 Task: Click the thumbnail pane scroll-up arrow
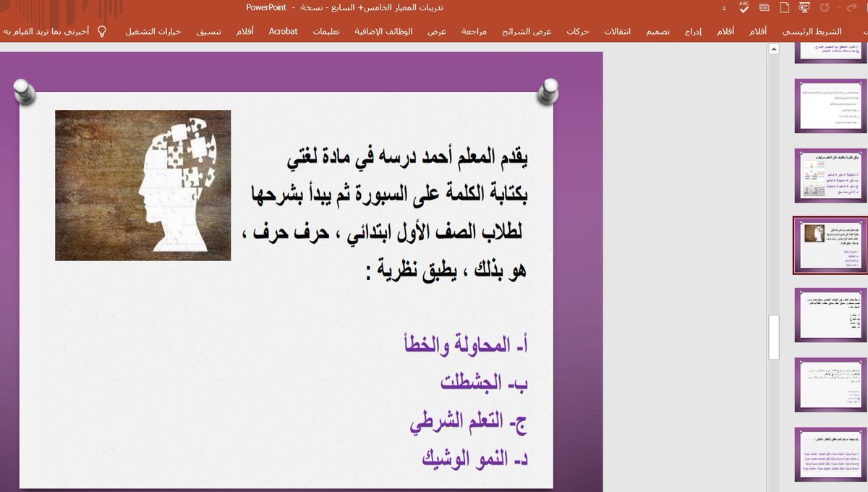[x=774, y=48]
